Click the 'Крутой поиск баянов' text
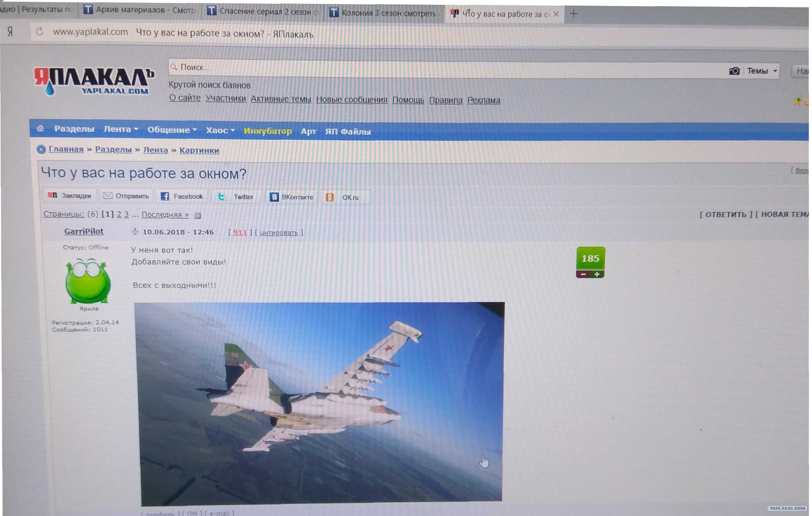This screenshot has width=812, height=516. pyautogui.click(x=210, y=85)
